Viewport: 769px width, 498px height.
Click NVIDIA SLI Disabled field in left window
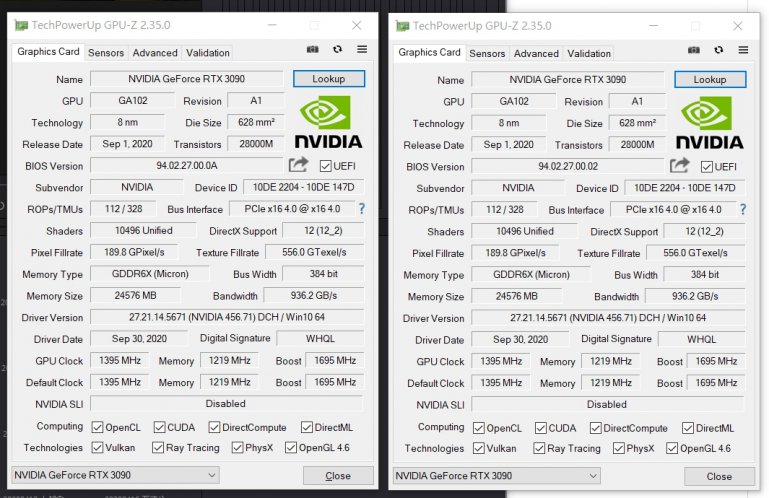click(226, 404)
